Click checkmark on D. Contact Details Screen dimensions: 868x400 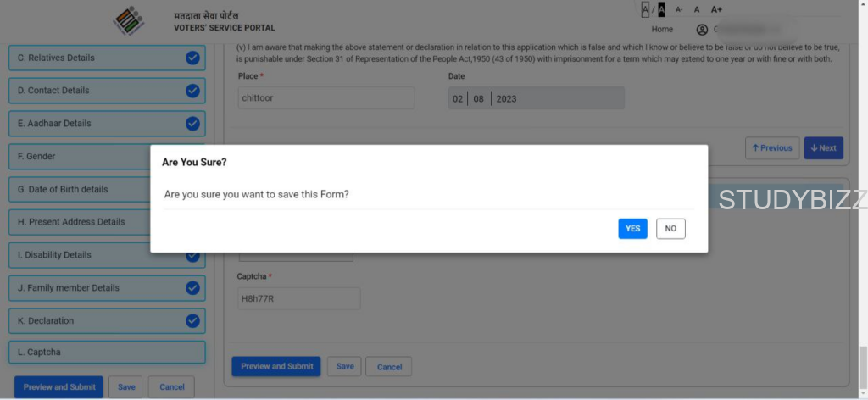pyautogui.click(x=192, y=91)
